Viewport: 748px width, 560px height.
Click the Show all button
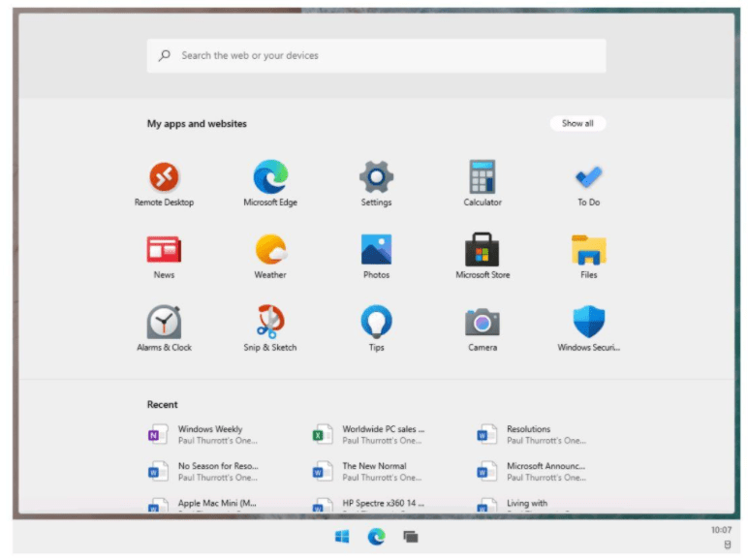(577, 123)
